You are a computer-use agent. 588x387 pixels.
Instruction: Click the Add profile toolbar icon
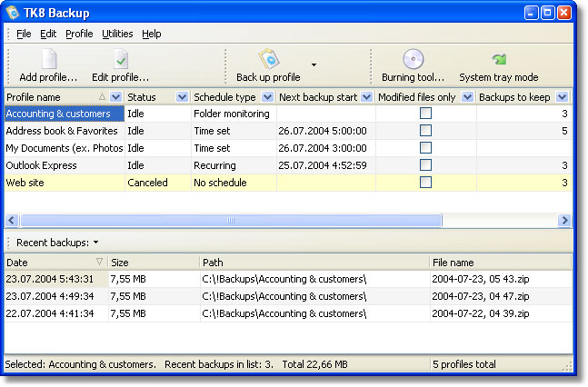click(x=49, y=59)
